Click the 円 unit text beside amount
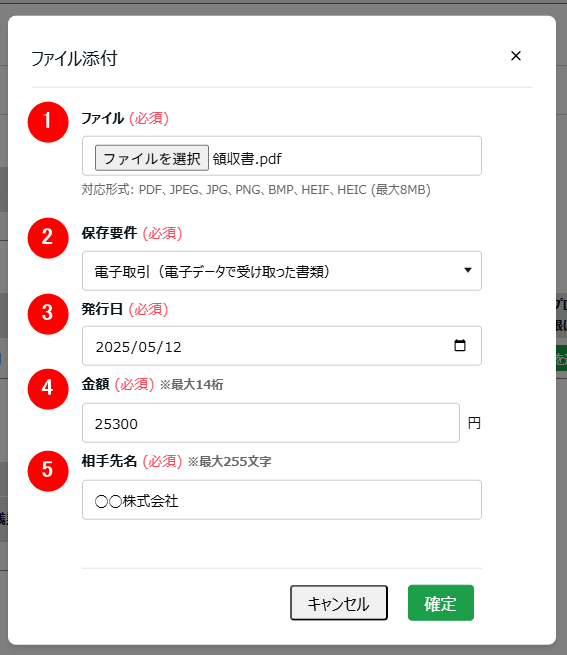 tap(474, 423)
